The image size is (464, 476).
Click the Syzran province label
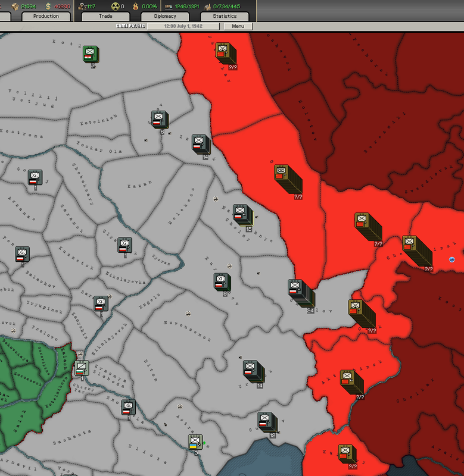[x=161, y=259]
